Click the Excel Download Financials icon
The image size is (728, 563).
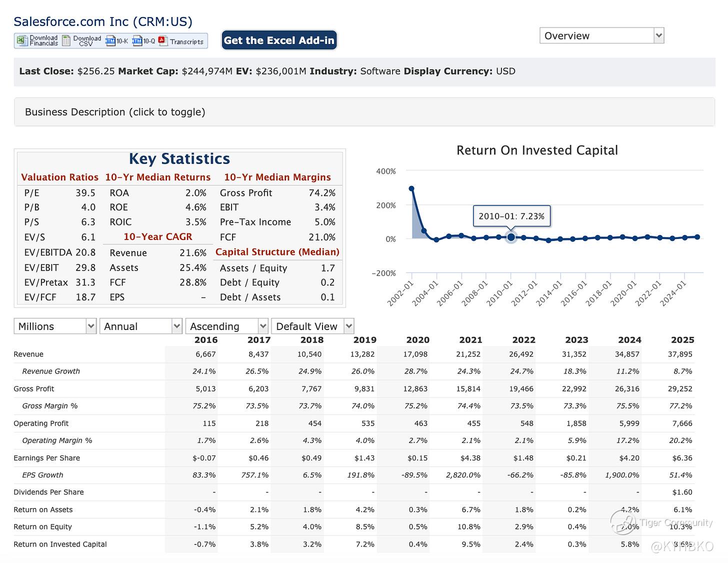(x=22, y=40)
